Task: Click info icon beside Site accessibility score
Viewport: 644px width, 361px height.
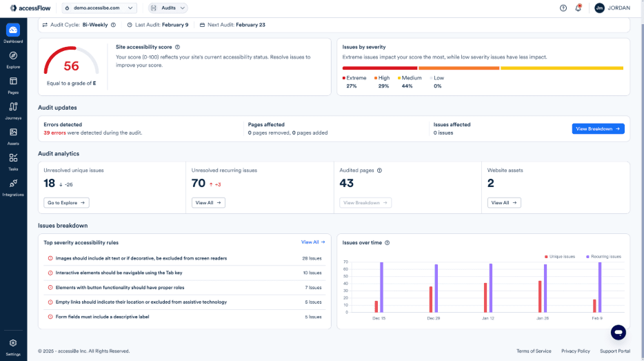Action: [x=177, y=47]
